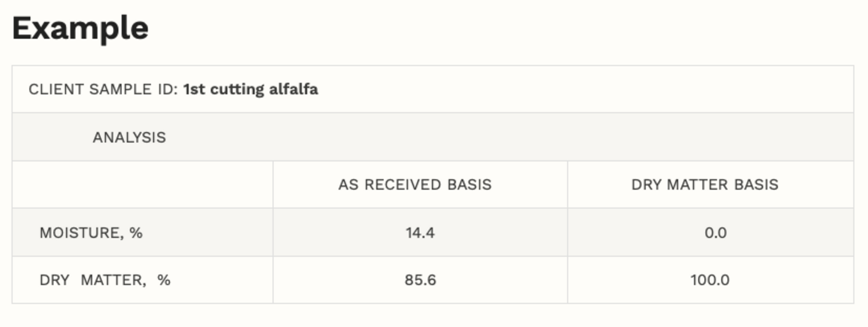Click the CLIENT SAMPLE ID label
Viewport: 868px width, 327px height.
pos(103,89)
